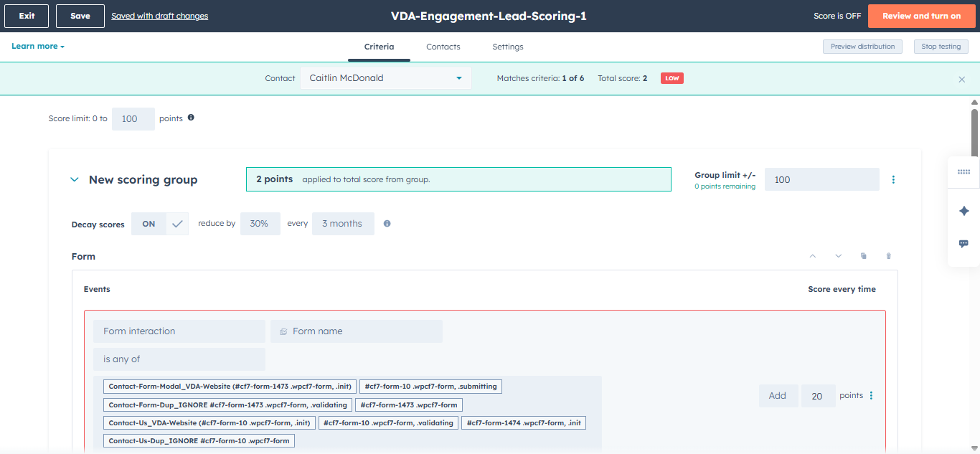Select #cf7-form-10 .validating form tag
Screen dimensions: 980x454
pyautogui.click(x=389, y=422)
